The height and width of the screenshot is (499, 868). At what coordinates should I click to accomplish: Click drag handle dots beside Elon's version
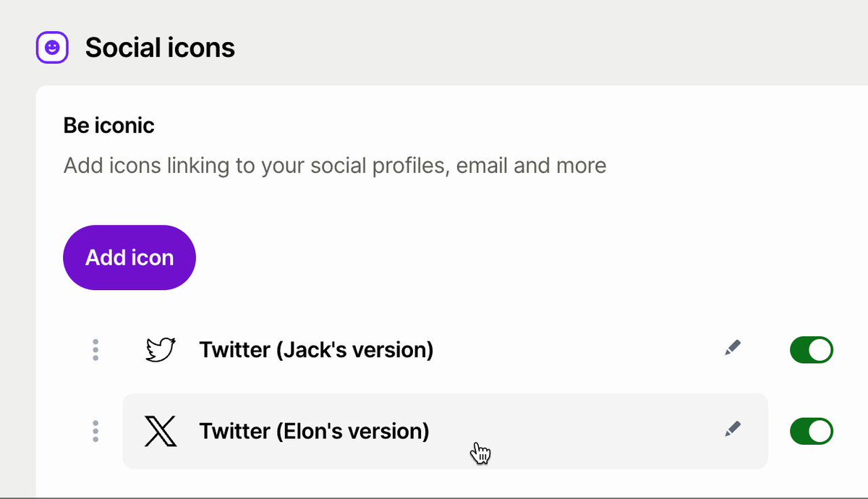[x=95, y=431]
